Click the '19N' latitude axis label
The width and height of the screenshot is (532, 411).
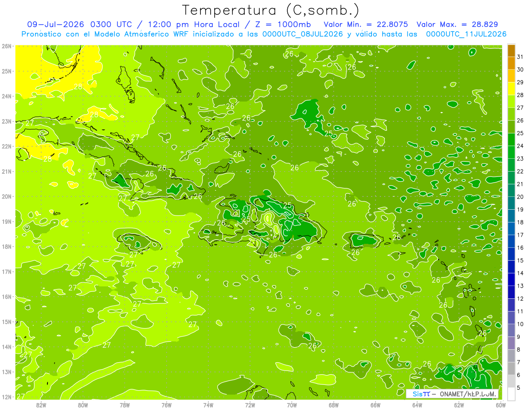point(6,221)
